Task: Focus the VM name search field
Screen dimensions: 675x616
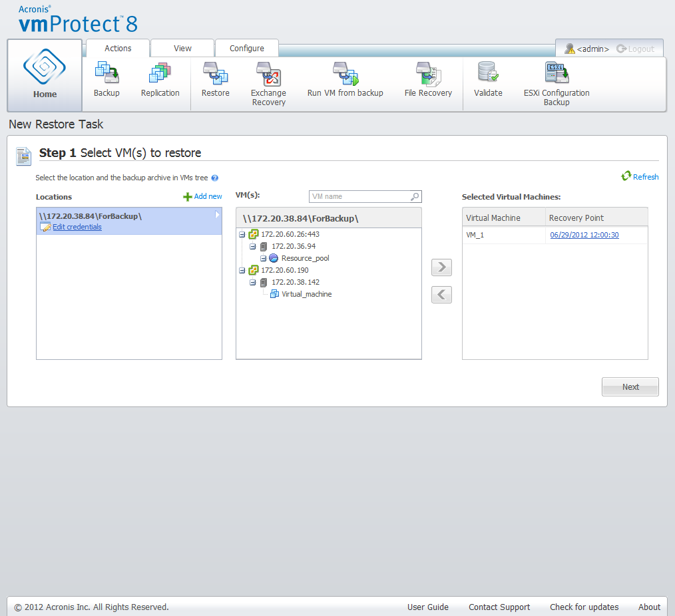Action: tap(365, 197)
